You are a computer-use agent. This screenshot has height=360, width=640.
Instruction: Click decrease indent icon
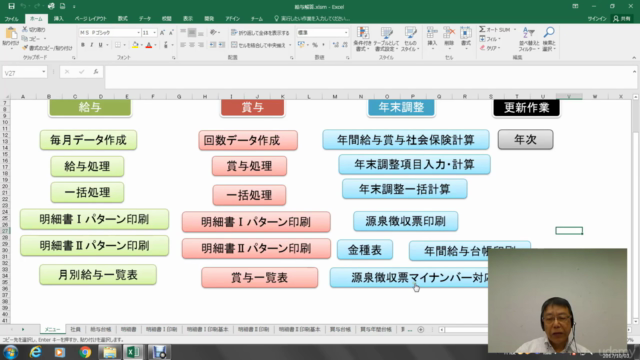pos(213,45)
